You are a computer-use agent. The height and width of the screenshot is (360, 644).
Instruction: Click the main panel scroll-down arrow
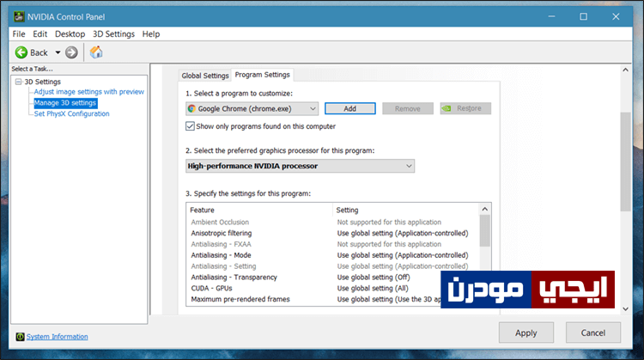pyautogui.click(x=625, y=309)
